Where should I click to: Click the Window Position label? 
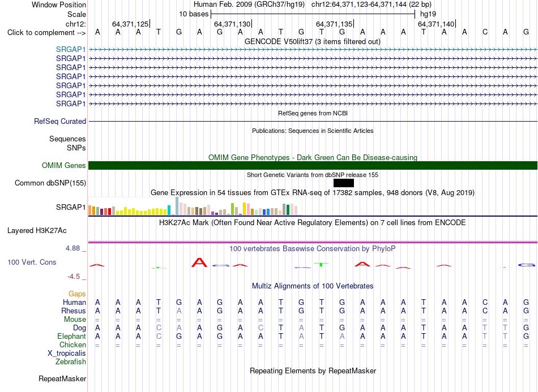pos(59,5)
